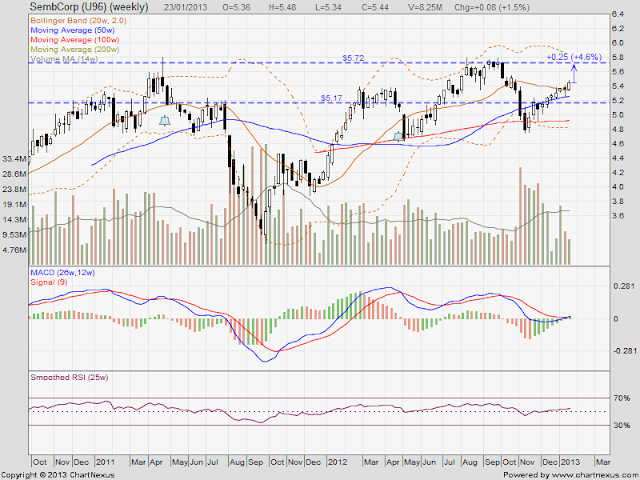Click the Signal (9) indicator label

[x=49, y=282]
